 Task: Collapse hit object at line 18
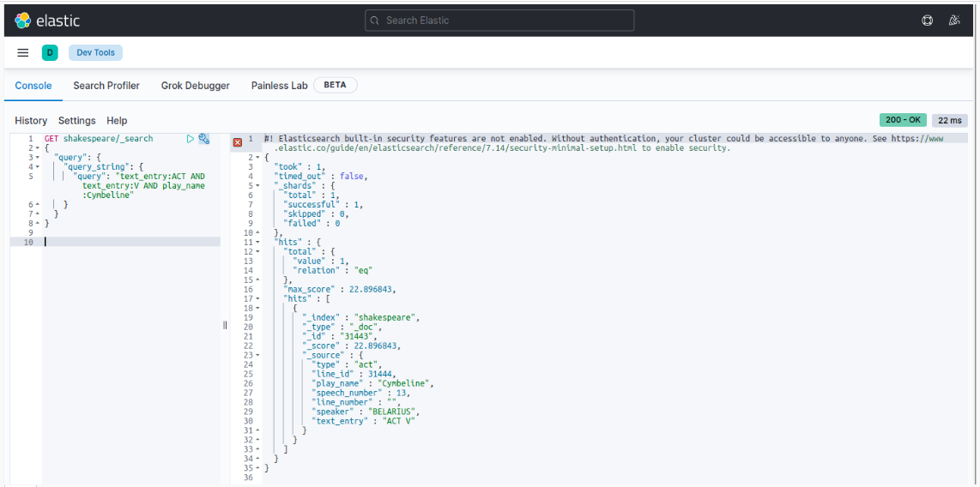pos(257,309)
